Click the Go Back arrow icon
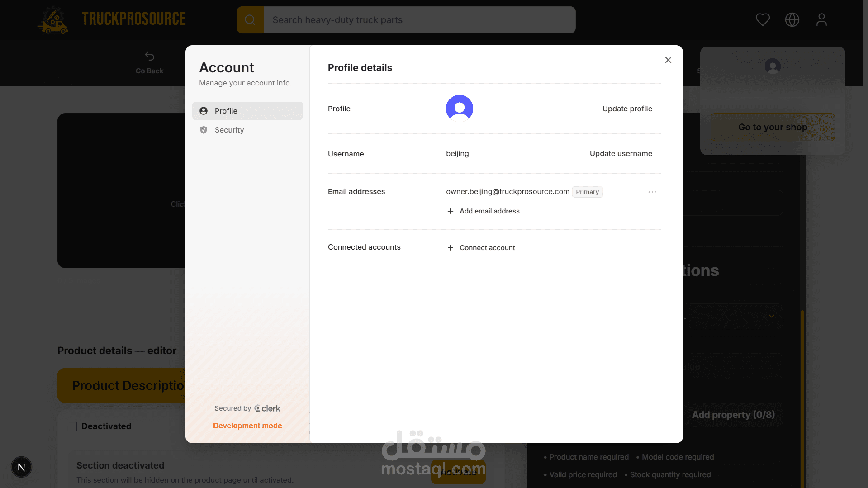Viewport: 868px width, 488px height. [150, 56]
